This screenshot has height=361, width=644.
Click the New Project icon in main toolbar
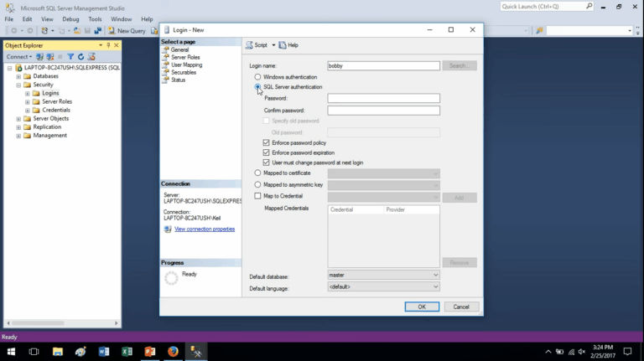tap(44, 31)
